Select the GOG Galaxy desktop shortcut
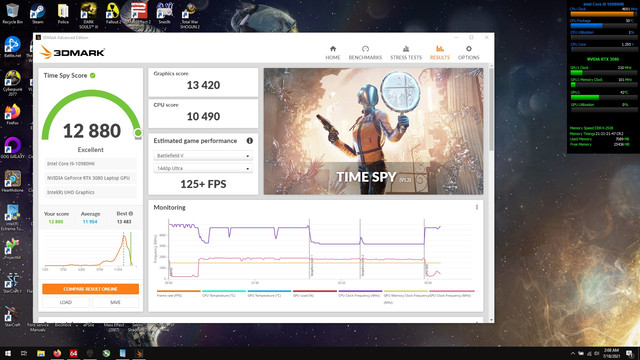This screenshot has width=640, height=360. coord(13,148)
